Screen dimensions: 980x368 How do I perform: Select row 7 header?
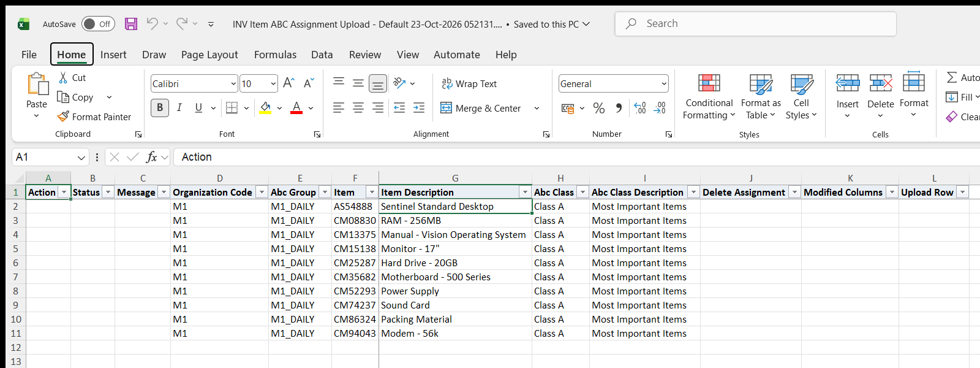pyautogui.click(x=15, y=277)
